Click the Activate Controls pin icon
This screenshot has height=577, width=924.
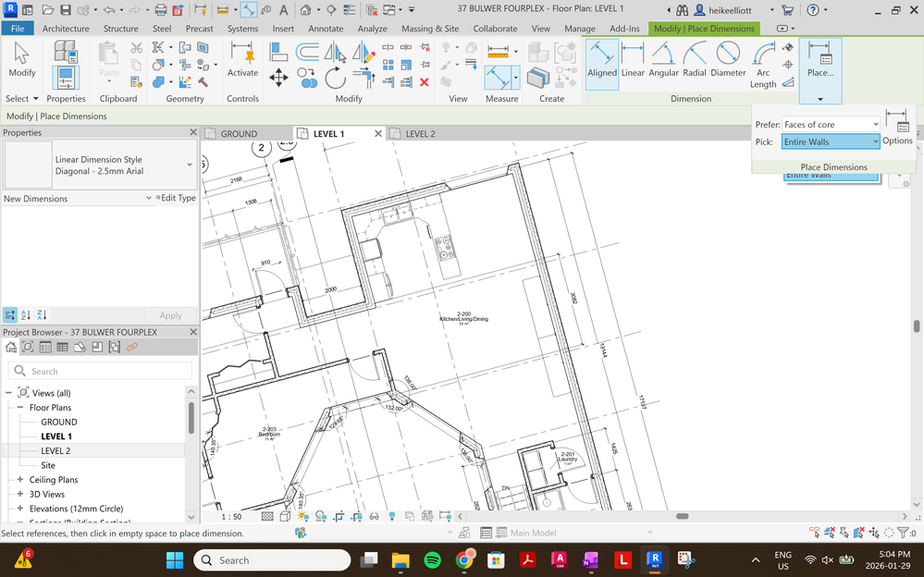click(242, 59)
